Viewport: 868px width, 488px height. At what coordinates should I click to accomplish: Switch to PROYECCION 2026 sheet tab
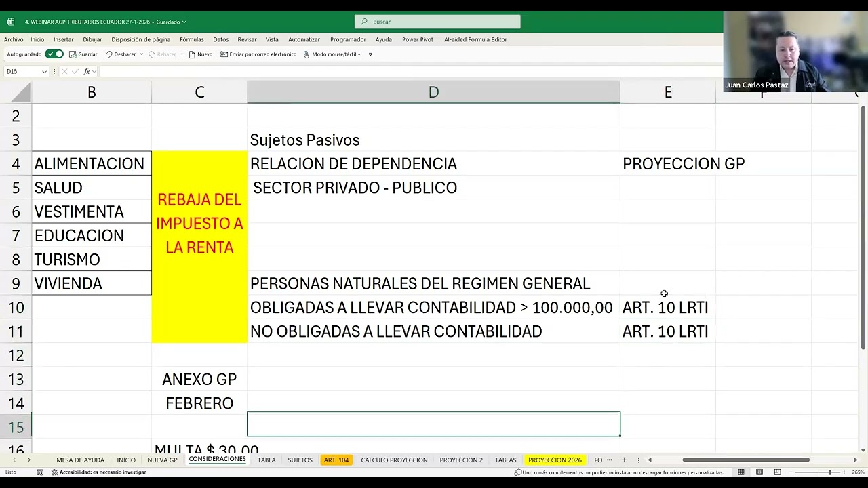coord(555,460)
